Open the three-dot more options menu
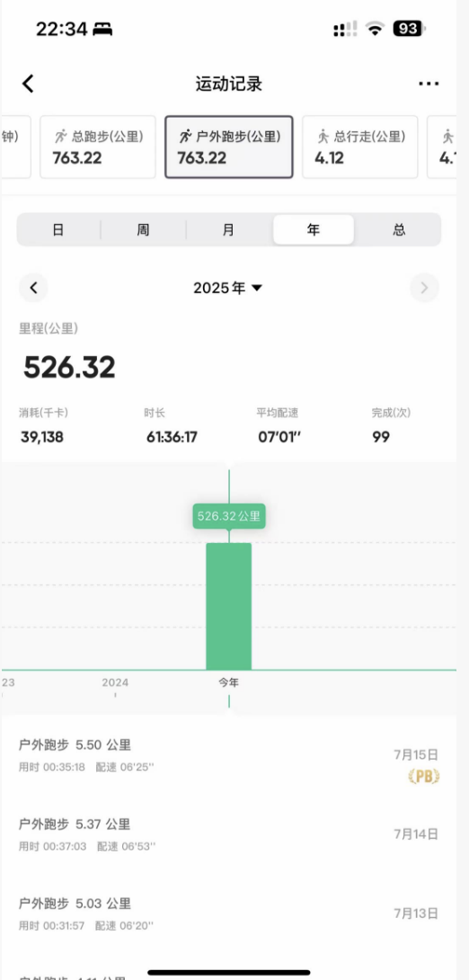 pos(429,84)
